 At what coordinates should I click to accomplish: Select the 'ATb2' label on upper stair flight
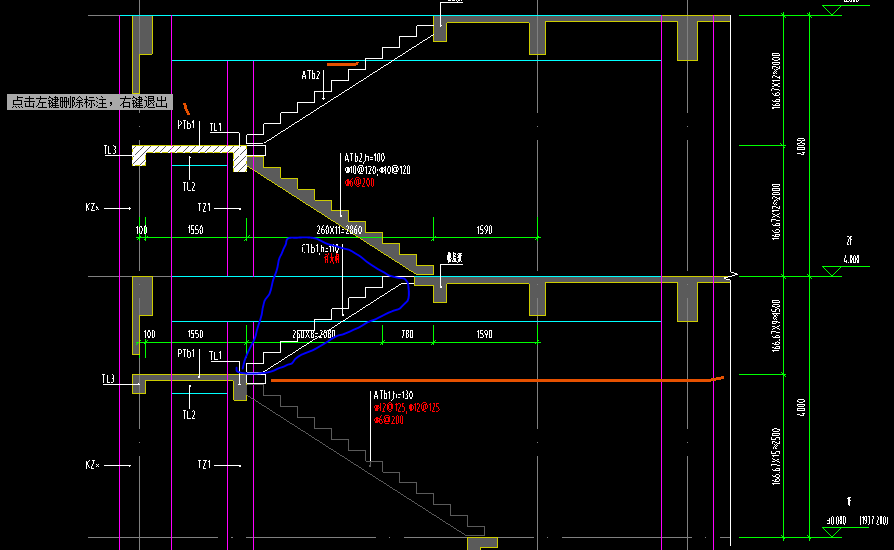point(311,75)
